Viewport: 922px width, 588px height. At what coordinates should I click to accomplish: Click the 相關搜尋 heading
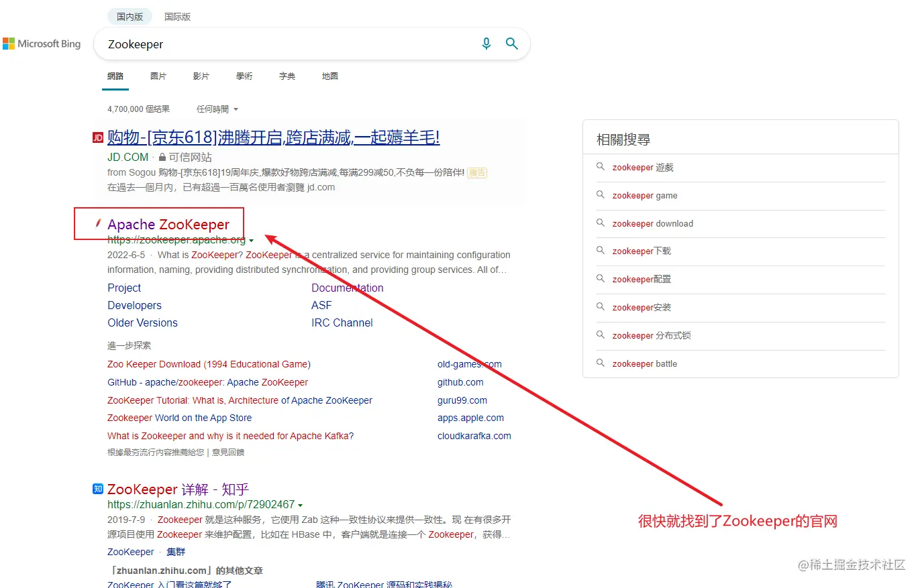[x=623, y=139]
